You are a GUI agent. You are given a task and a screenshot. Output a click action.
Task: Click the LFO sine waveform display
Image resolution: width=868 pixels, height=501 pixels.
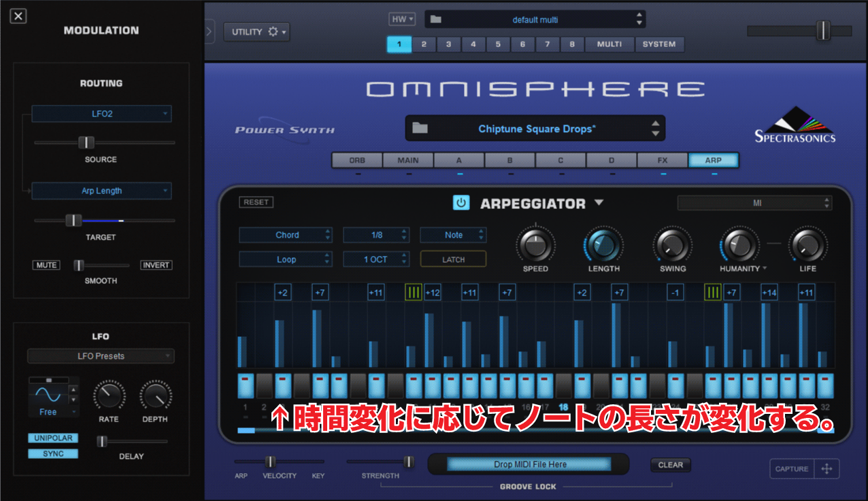[x=48, y=395]
